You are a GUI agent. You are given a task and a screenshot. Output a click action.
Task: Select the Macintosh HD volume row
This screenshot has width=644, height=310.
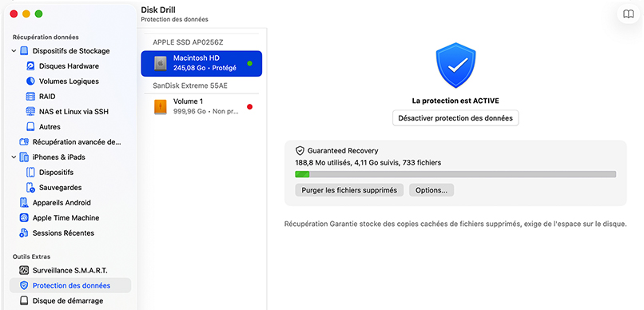[201, 64]
